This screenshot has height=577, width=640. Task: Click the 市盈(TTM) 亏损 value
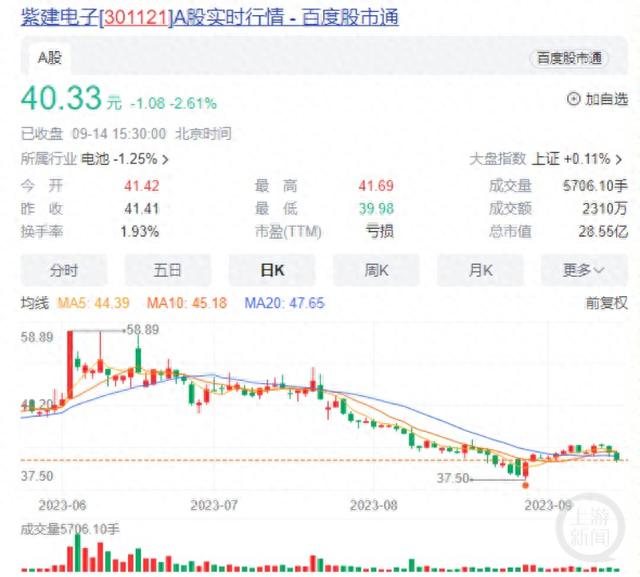click(380, 232)
